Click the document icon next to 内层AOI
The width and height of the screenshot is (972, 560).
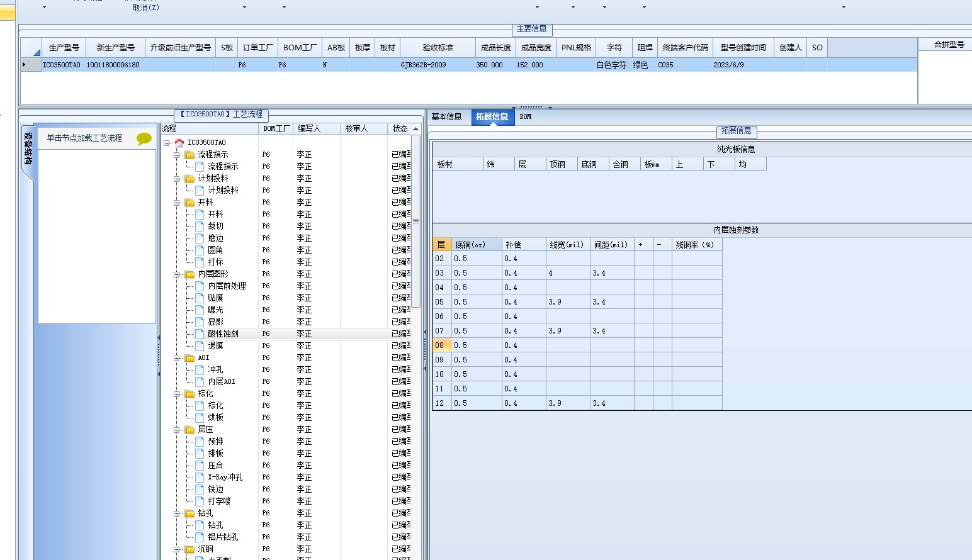(x=200, y=382)
